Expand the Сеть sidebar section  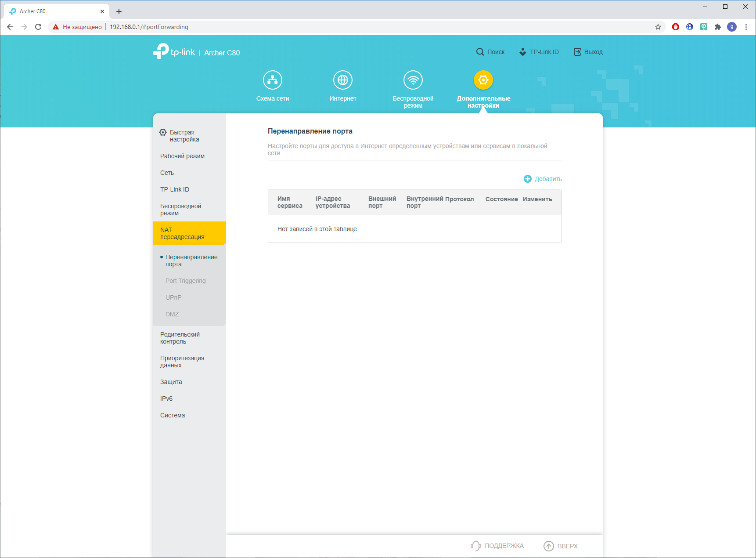[x=167, y=173]
